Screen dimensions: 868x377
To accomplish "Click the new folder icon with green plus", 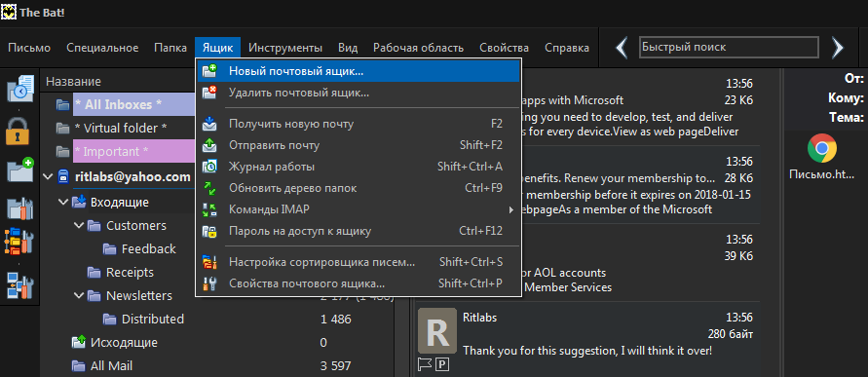I will click(x=19, y=170).
